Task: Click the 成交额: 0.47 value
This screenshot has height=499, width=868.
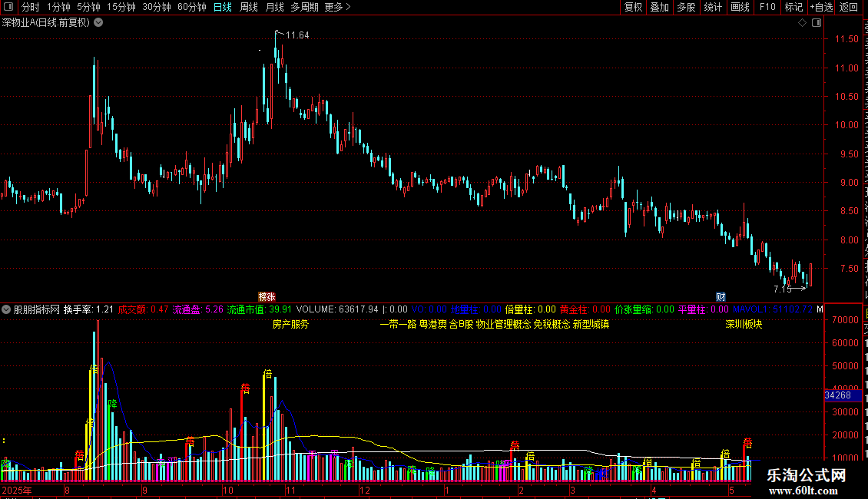Action: [x=143, y=310]
